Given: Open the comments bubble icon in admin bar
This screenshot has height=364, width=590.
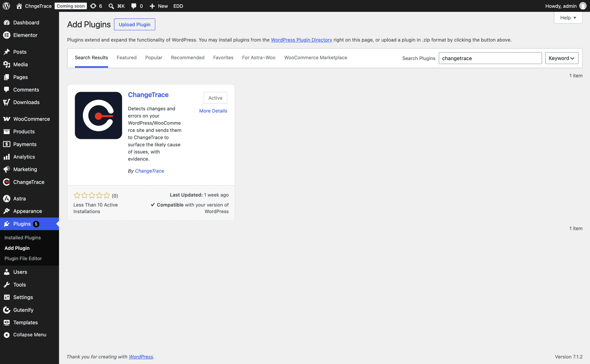Looking at the screenshot, I should [134, 6].
